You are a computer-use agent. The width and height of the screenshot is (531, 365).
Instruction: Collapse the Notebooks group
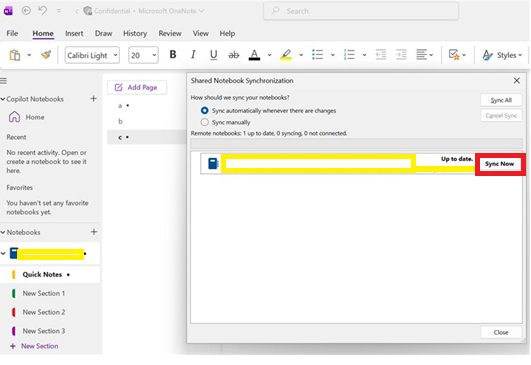click(x=3, y=232)
